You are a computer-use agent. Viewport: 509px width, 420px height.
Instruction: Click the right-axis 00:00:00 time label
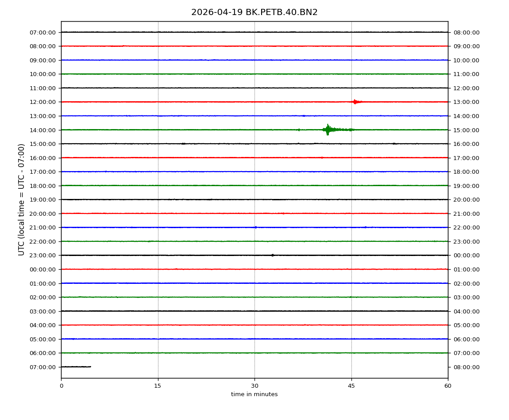(466, 256)
